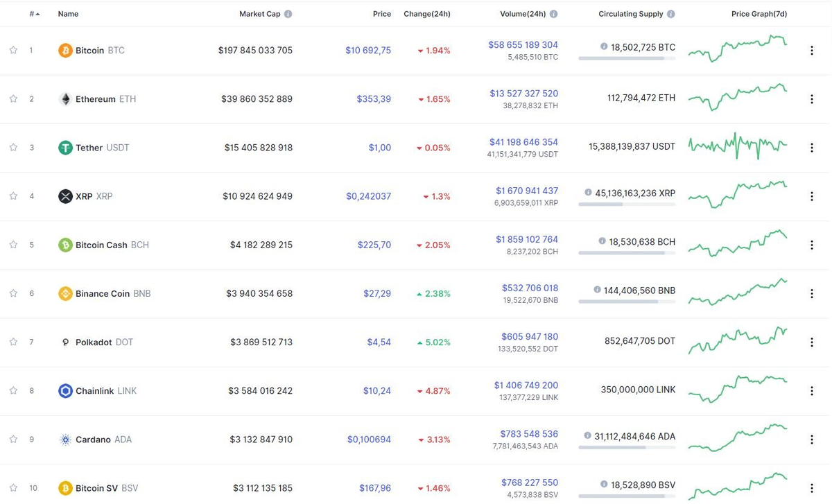Star Ethereum as a favorite

(x=13, y=98)
